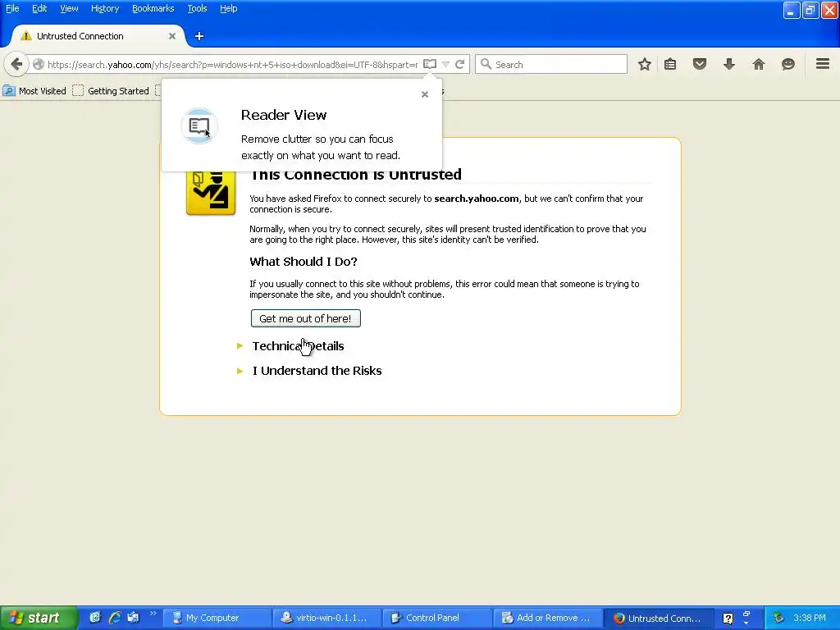The image size is (840, 630).
Task: Go to the Firefox Home page
Action: 759,64
